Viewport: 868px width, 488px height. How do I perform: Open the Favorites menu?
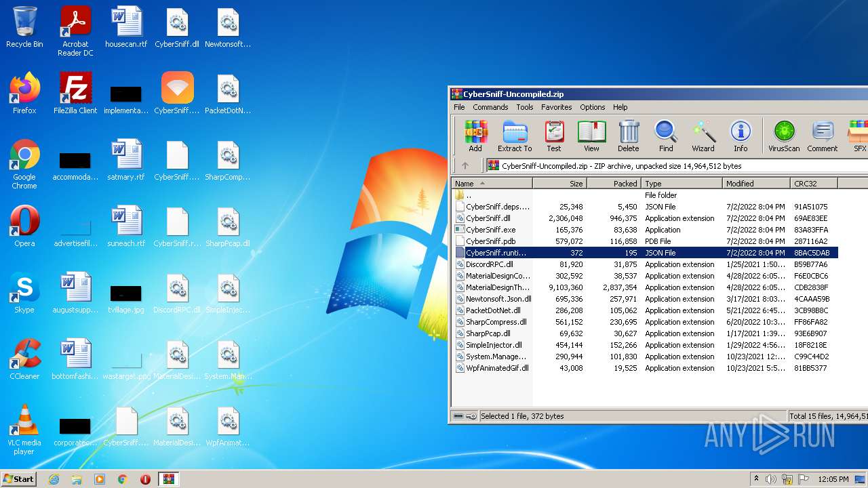pos(556,107)
